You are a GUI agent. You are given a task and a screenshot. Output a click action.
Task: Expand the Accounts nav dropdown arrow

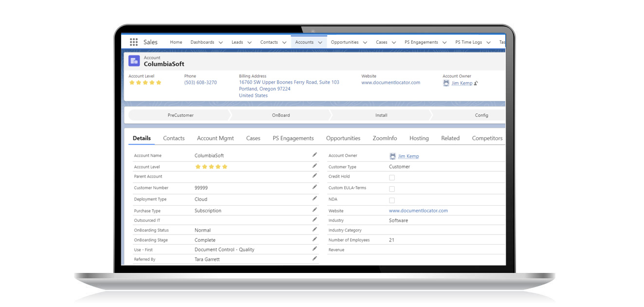pos(320,42)
